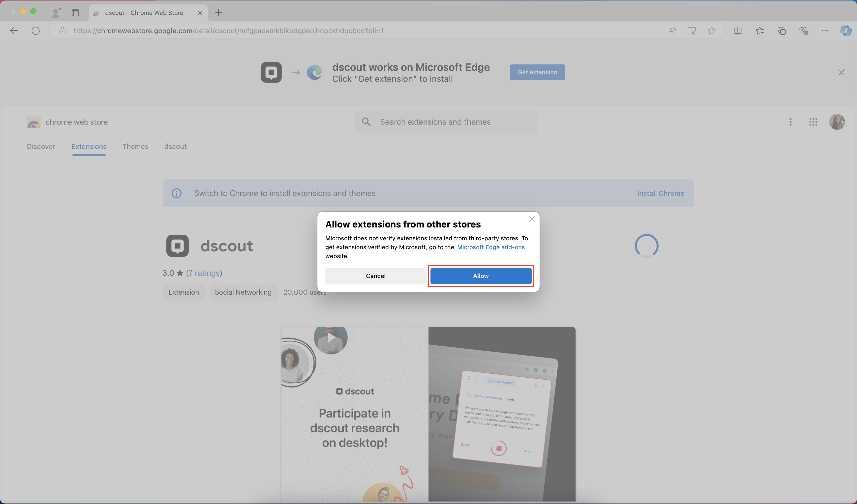Open the Collections icon
Screen dimensions: 857x504
782,30
